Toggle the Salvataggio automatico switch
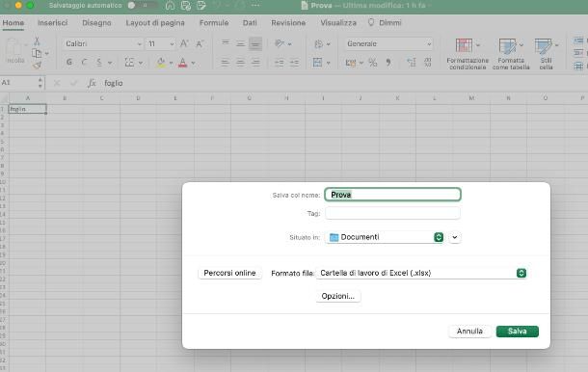 (x=142, y=5)
